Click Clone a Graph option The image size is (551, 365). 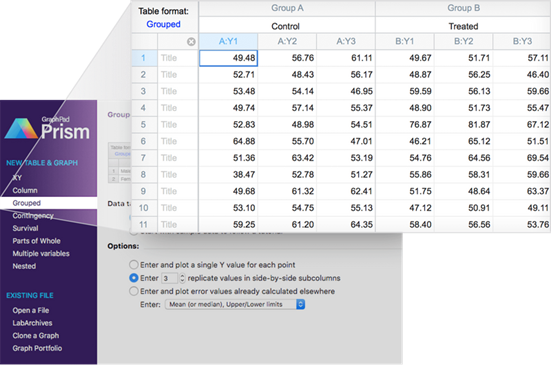click(35, 336)
